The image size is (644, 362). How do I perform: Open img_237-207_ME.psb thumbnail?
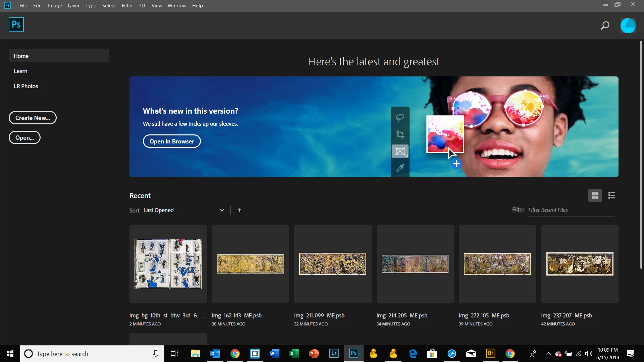point(580,264)
